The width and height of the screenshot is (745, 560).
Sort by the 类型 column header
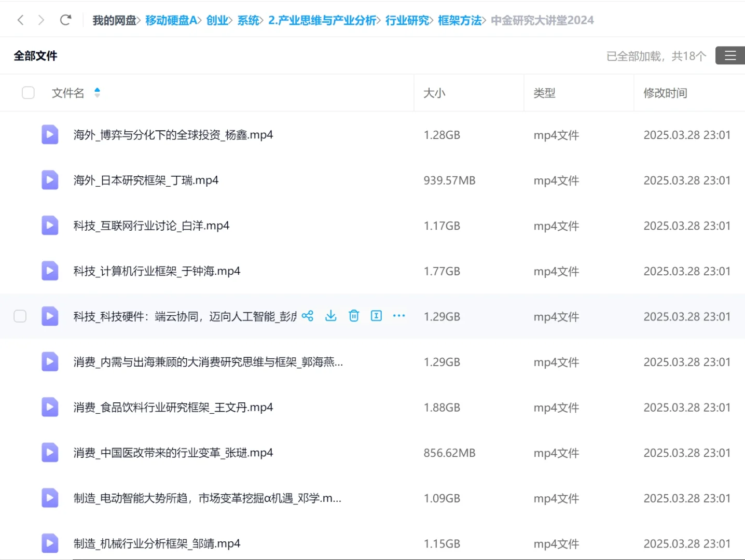[544, 93]
